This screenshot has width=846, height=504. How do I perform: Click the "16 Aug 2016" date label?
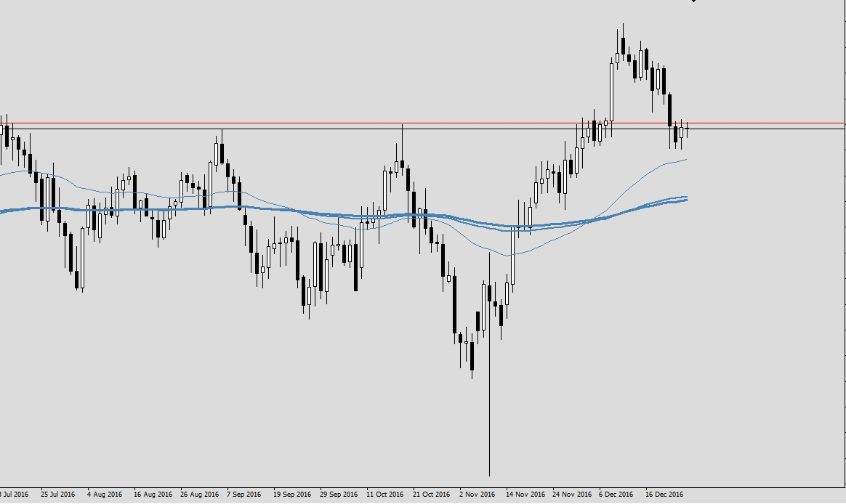(153, 495)
